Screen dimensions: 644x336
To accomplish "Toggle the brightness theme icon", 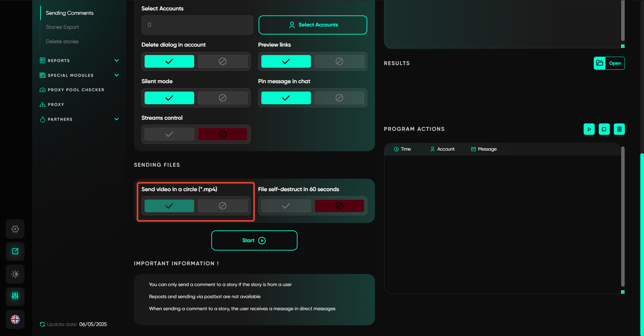I will tap(15, 274).
